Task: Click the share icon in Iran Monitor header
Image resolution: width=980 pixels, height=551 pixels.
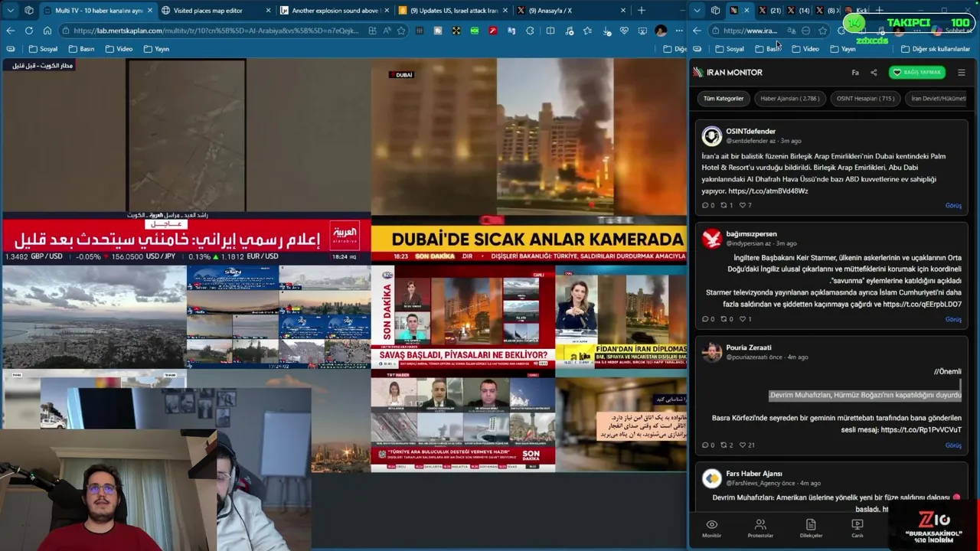Action: (874, 73)
